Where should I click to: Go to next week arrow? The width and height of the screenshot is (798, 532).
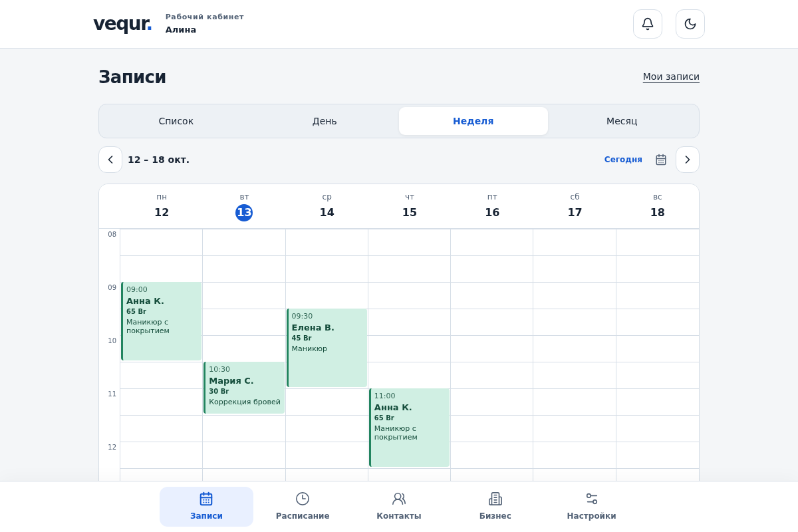688,160
